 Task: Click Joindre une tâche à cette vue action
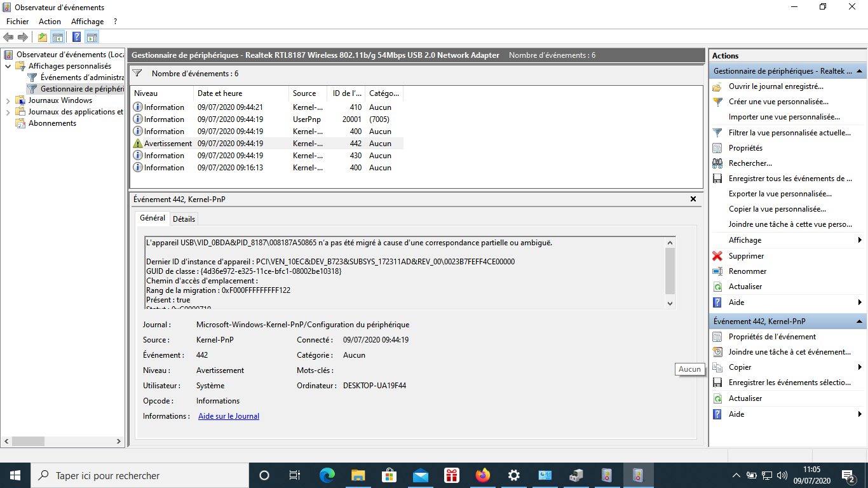[790, 224]
